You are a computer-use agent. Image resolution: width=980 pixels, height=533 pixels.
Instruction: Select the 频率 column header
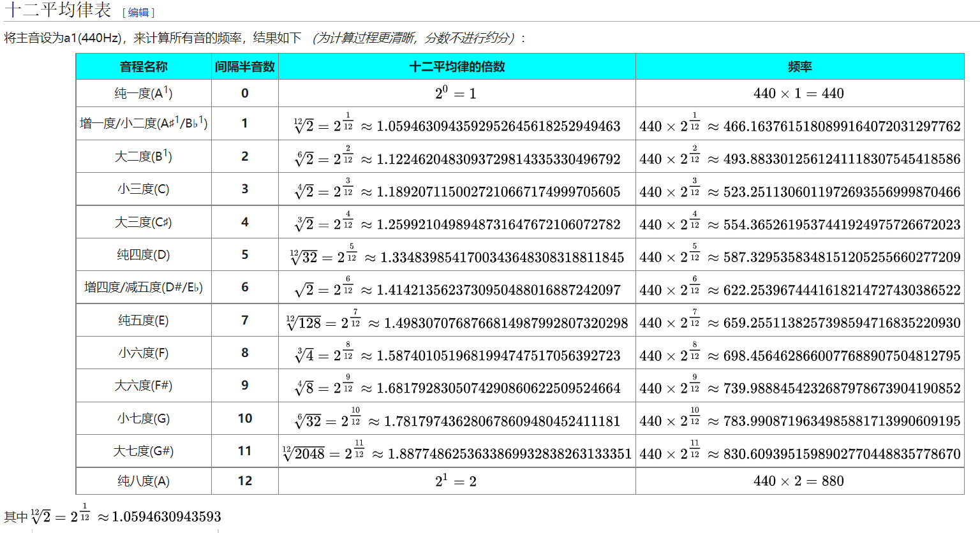[800, 66]
